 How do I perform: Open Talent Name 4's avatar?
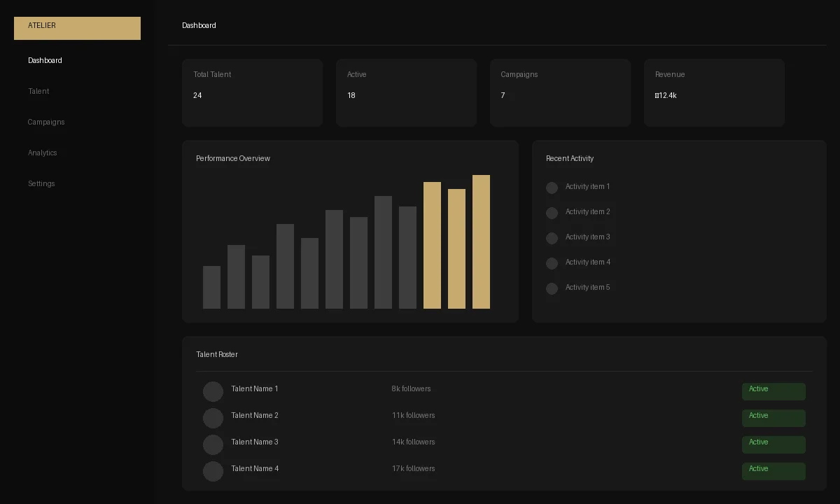click(x=213, y=471)
